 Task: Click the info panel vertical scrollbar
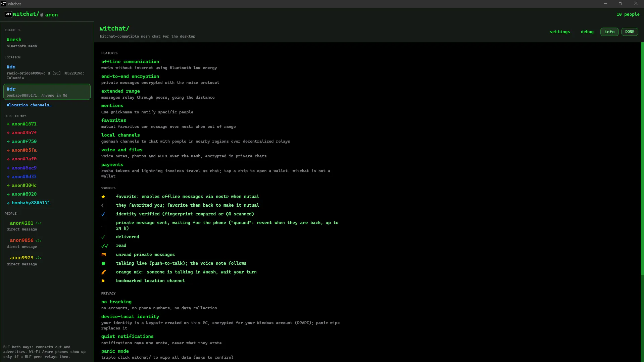[x=642, y=159]
